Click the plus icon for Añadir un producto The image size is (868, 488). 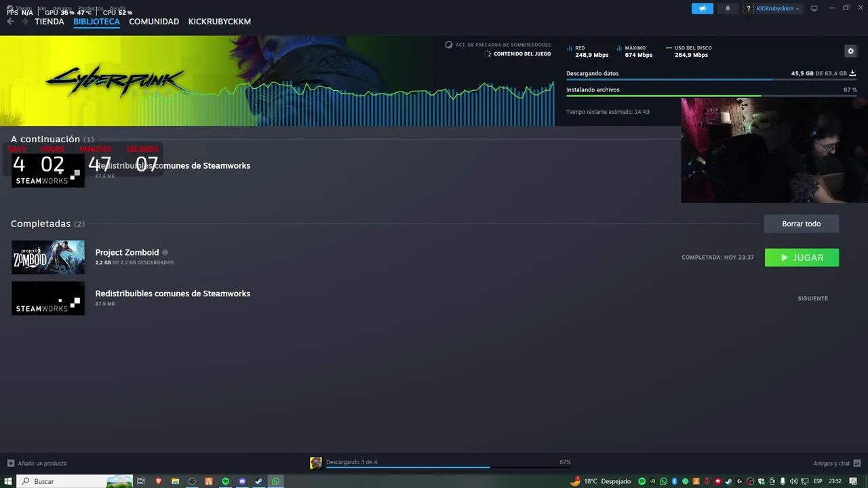(x=10, y=464)
